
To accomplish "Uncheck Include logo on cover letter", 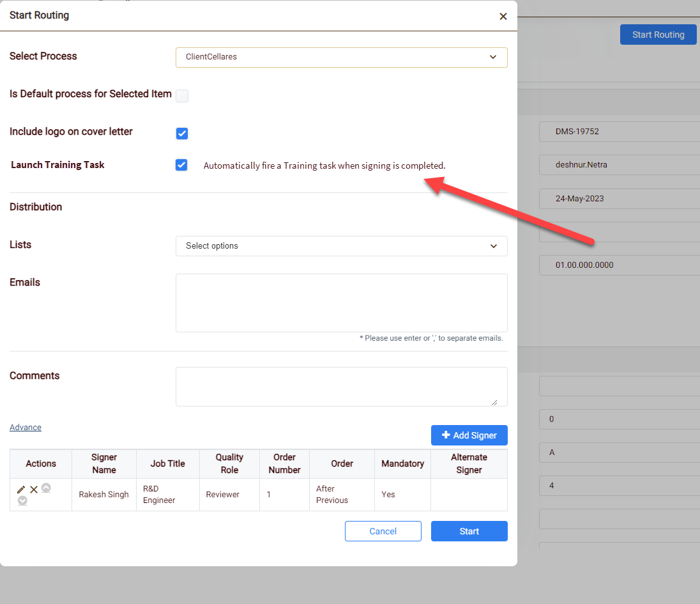I will pos(182,133).
